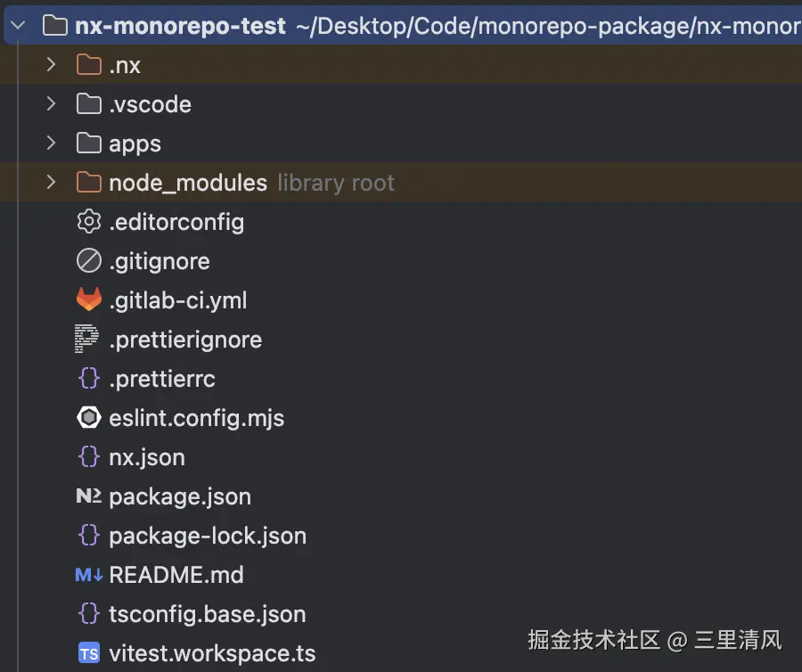Collapse the nx-monorepo-test root chevron

[x=18, y=25]
